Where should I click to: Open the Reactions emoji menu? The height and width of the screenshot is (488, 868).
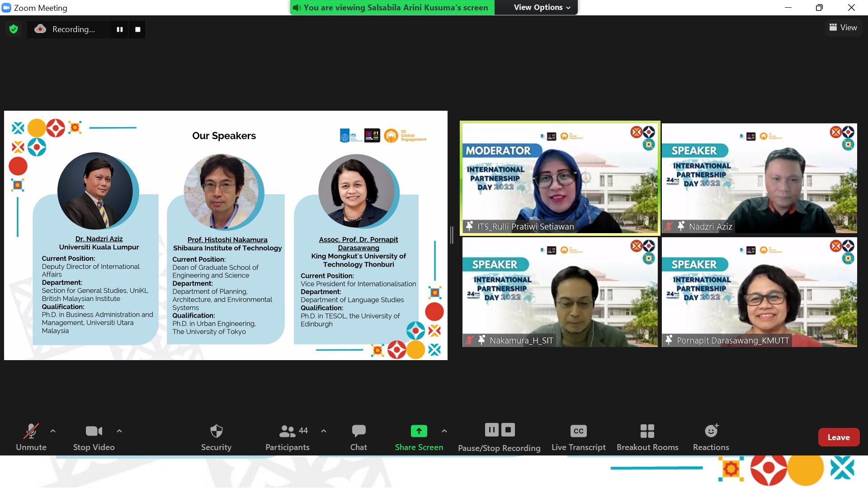coord(711,437)
